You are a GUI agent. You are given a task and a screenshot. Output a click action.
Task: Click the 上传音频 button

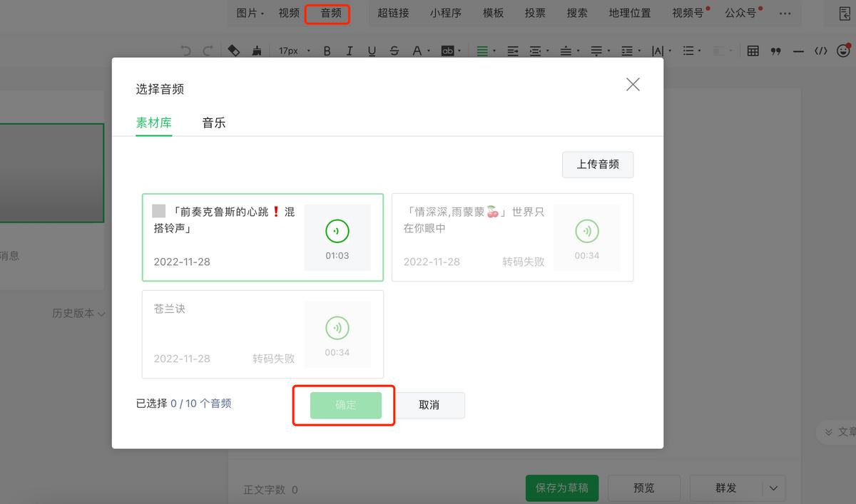pyautogui.click(x=598, y=165)
